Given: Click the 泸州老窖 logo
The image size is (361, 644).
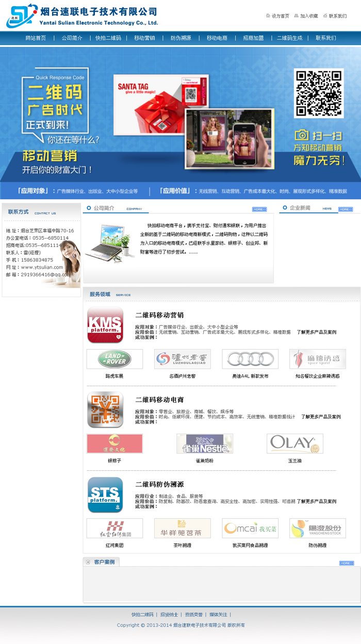Looking at the screenshot, I should click(183, 359).
